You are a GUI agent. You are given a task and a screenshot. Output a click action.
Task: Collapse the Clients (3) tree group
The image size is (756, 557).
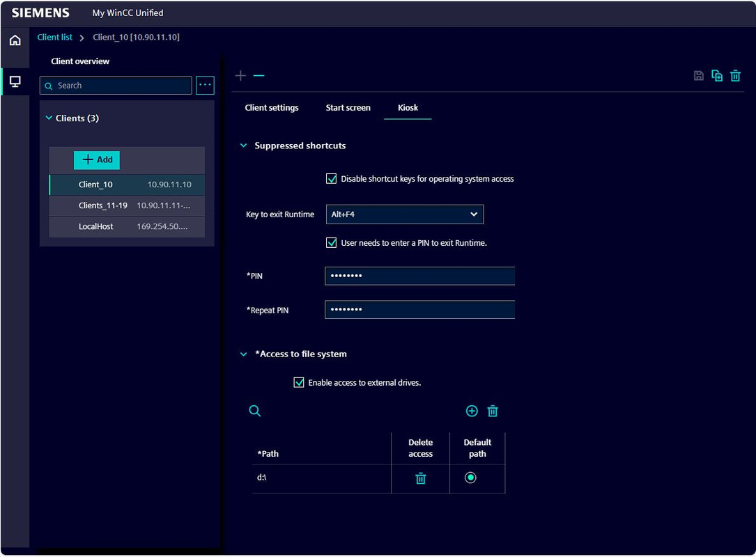49,118
